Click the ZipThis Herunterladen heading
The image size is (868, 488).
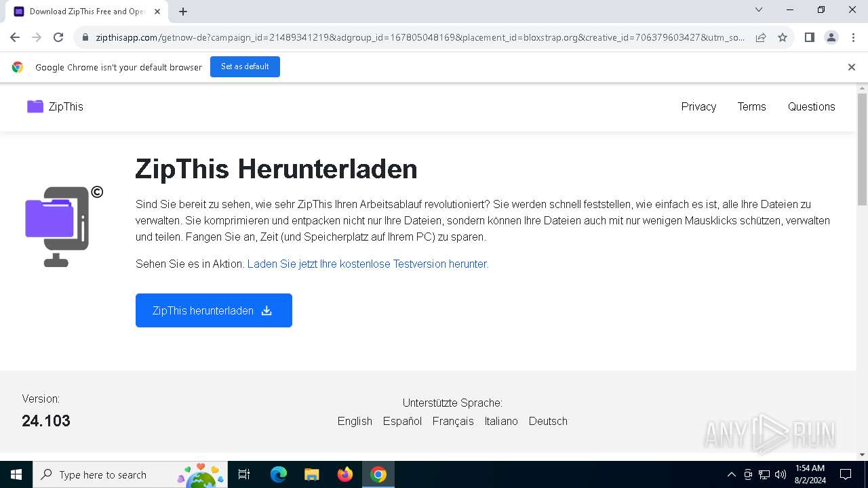click(276, 169)
